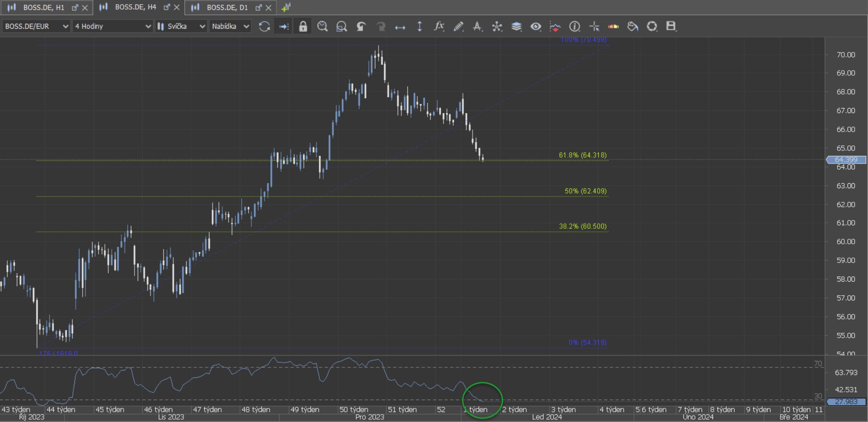
Task: Switch to the BOSS.DE, D1 tab
Action: pyautogui.click(x=227, y=7)
